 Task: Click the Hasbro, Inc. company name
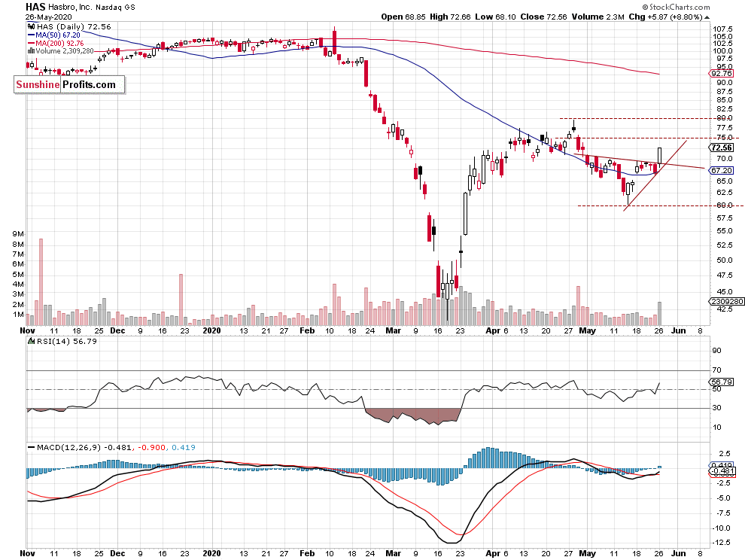[x=70, y=7]
